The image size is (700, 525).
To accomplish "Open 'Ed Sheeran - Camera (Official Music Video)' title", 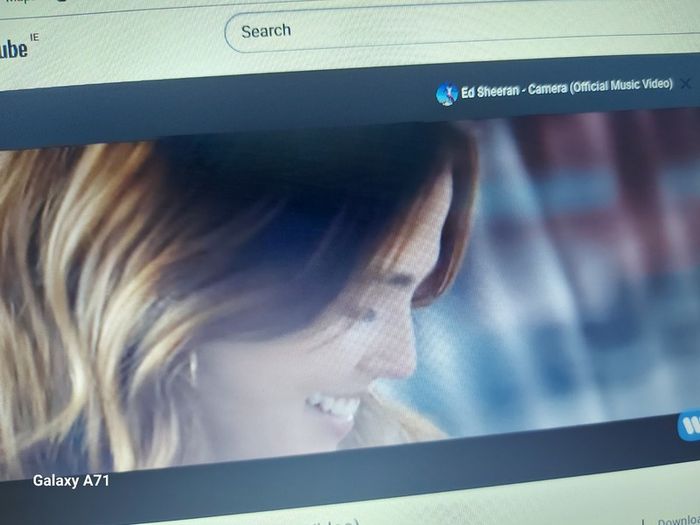I will pyautogui.click(x=567, y=87).
